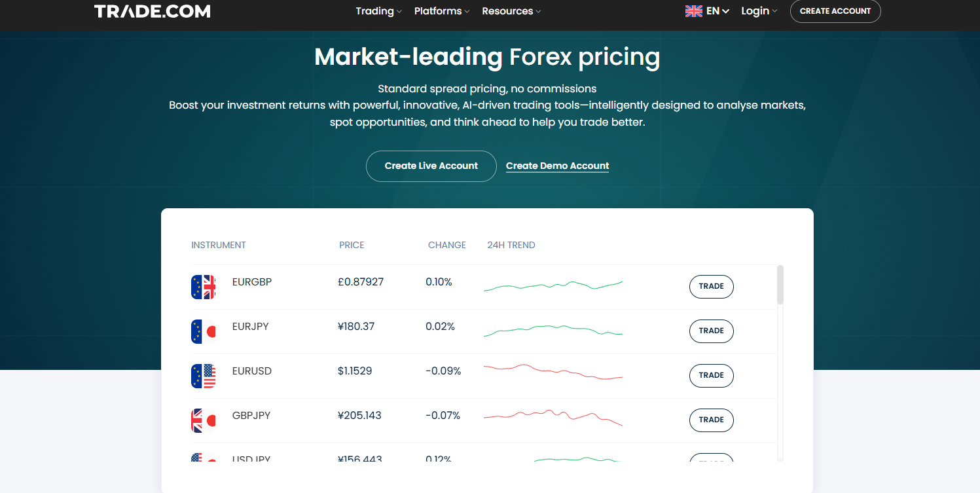Expand the Trading dropdown menu
980x493 pixels.
click(x=378, y=11)
